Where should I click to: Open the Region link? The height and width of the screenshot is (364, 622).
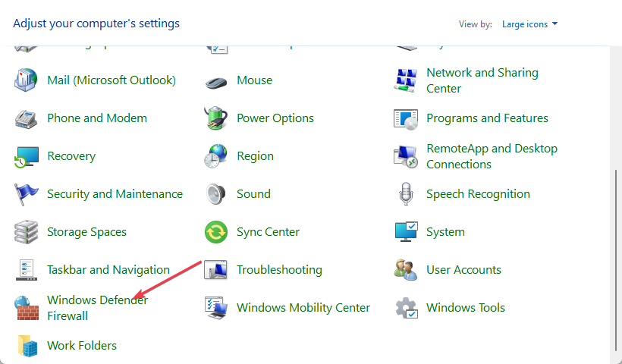(255, 156)
